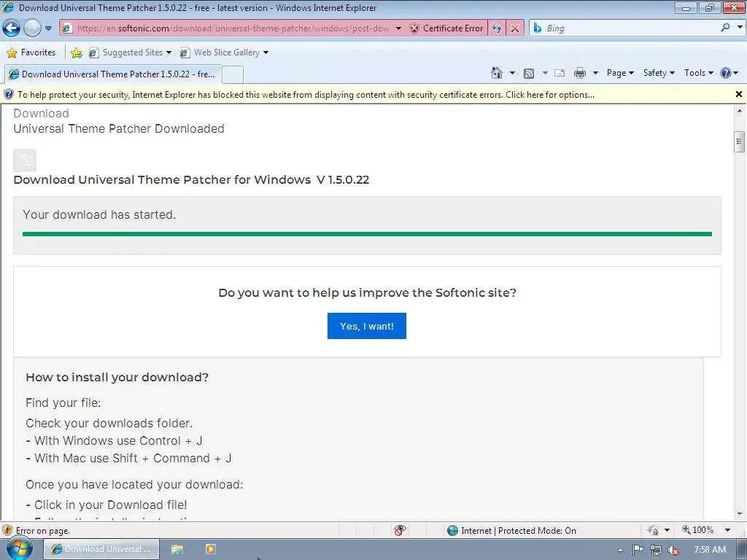Open the Page menu
This screenshot has height=560, width=747.
tap(620, 73)
